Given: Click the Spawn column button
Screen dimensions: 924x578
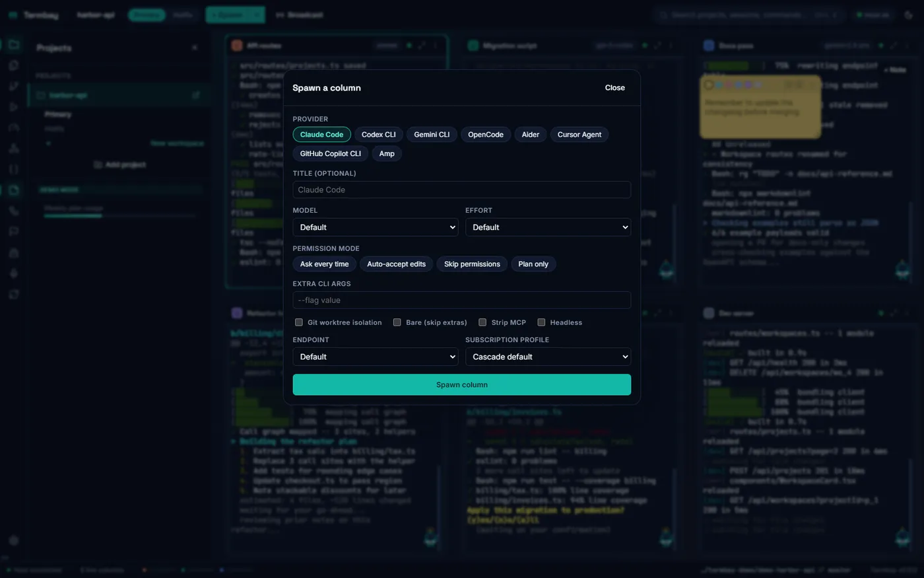Looking at the screenshot, I should click(x=461, y=384).
